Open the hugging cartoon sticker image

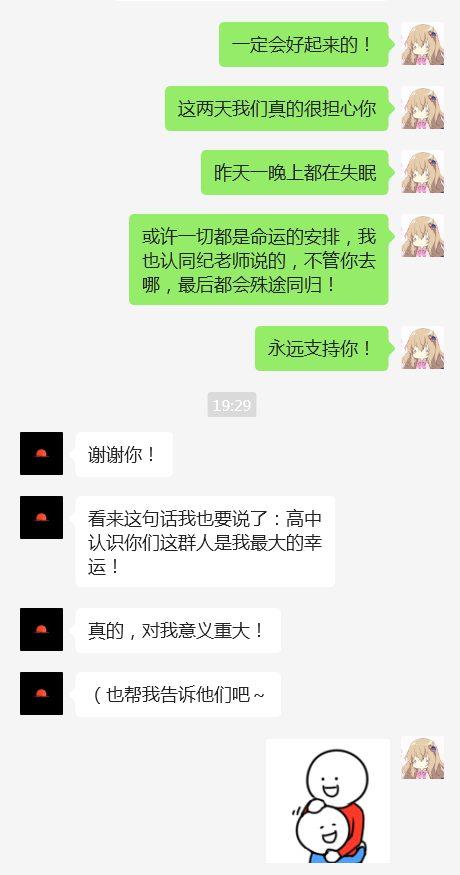pyautogui.click(x=328, y=801)
